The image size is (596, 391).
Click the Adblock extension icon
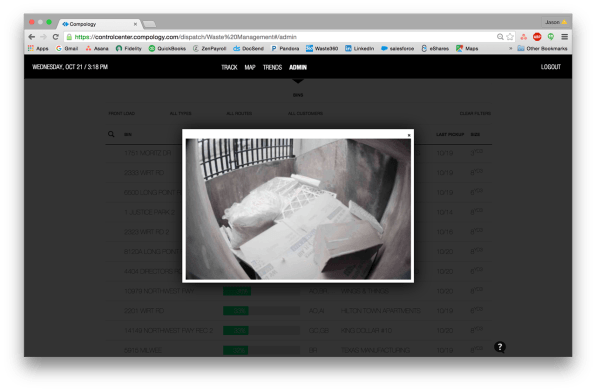pyautogui.click(x=537, y=37)
